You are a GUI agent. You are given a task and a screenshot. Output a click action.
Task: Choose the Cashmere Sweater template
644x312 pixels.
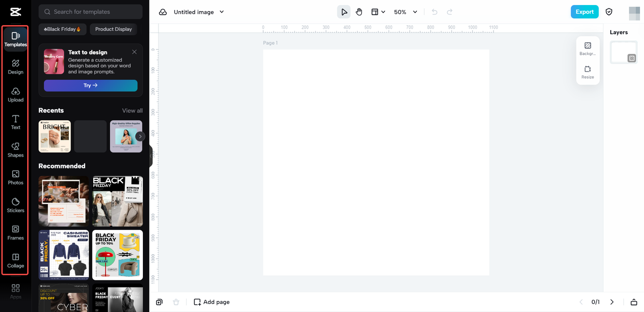(64, 255)
